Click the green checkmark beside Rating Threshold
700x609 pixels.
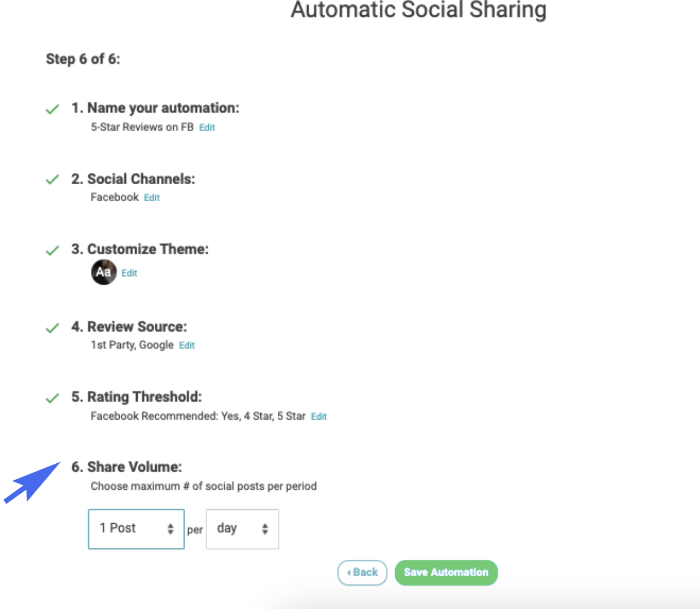pos(53,398)
